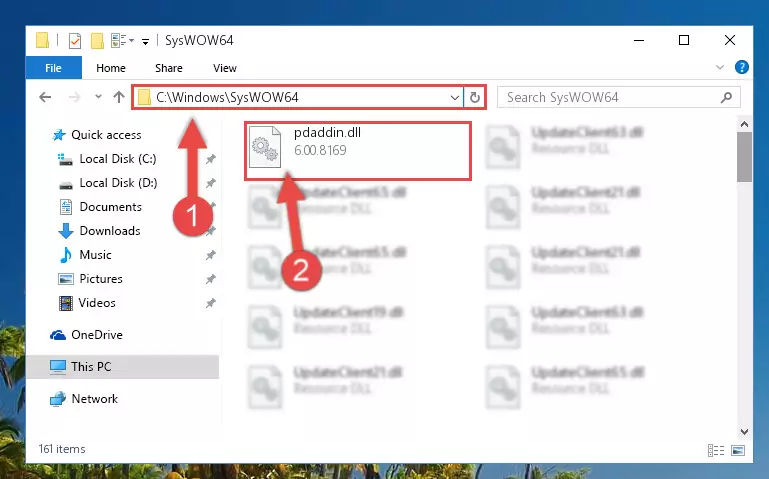The width and height of the screenshot is (769, 479).
Task: Click the search magnifier icon
Action: pos(726,97)
